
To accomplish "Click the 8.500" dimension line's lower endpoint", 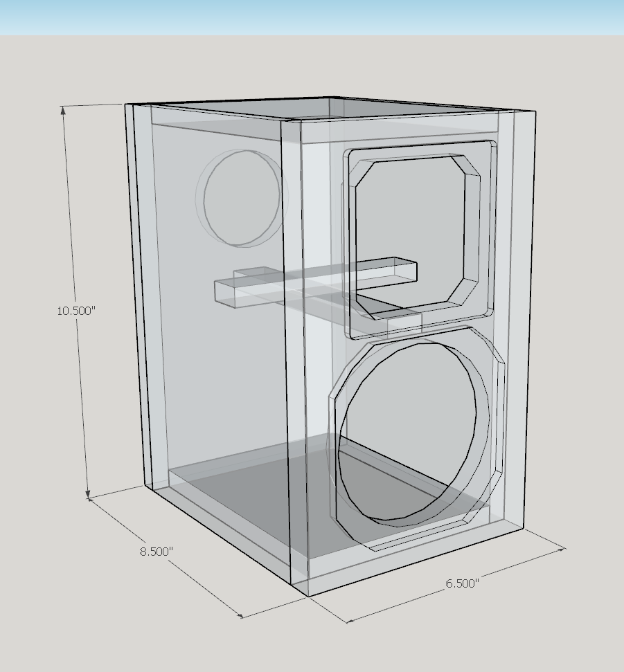I will pyautogui.click(x=242, y=615).
